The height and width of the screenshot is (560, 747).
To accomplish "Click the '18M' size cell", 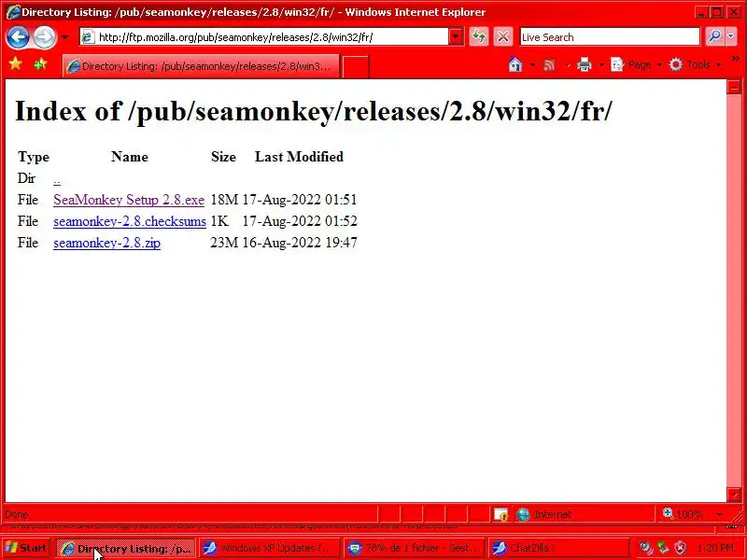I will pyautogui.click(x=224, y=200).
